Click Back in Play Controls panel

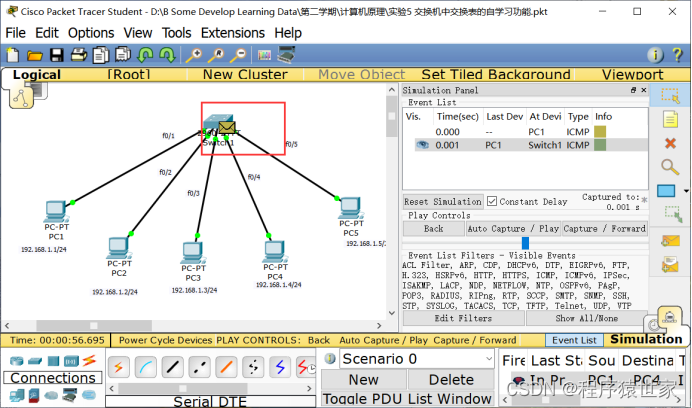(433, 228)
